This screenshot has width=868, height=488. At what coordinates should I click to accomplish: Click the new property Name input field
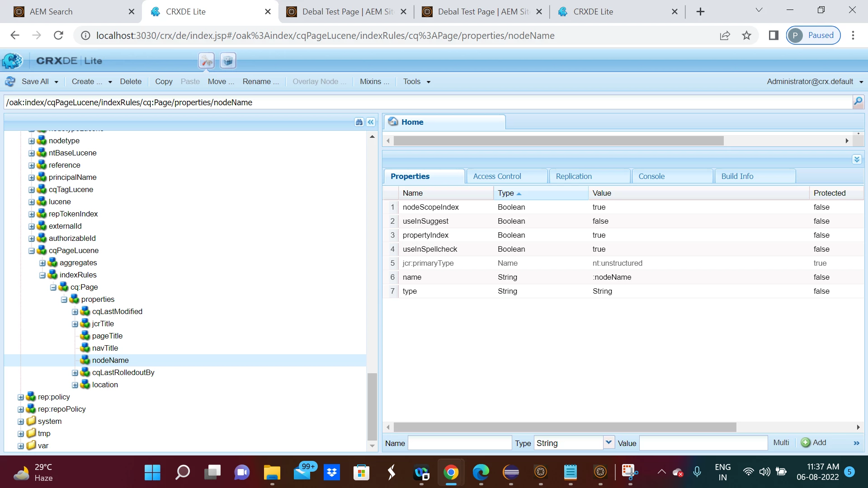(459, 443)
